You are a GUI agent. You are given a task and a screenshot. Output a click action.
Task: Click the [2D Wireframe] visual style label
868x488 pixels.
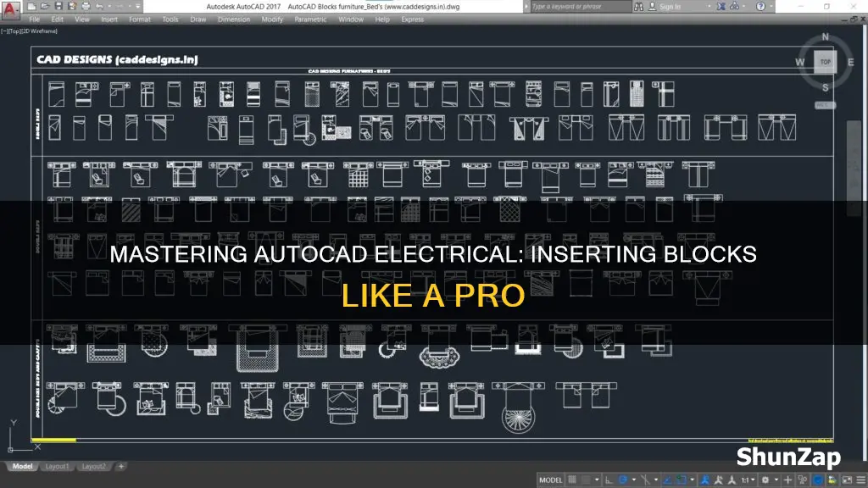click(40, 31)
